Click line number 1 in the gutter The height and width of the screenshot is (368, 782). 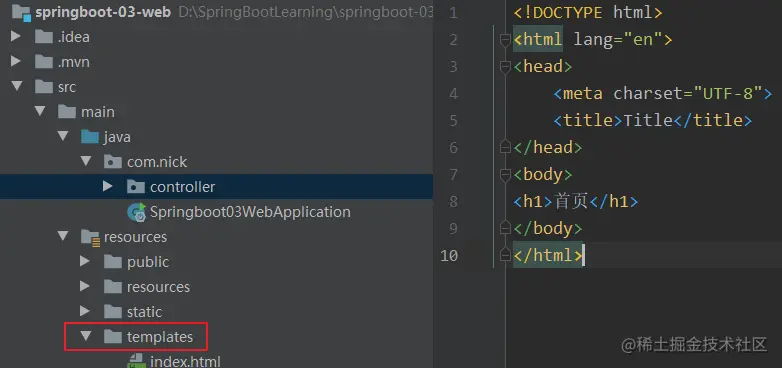click(453, 12)
